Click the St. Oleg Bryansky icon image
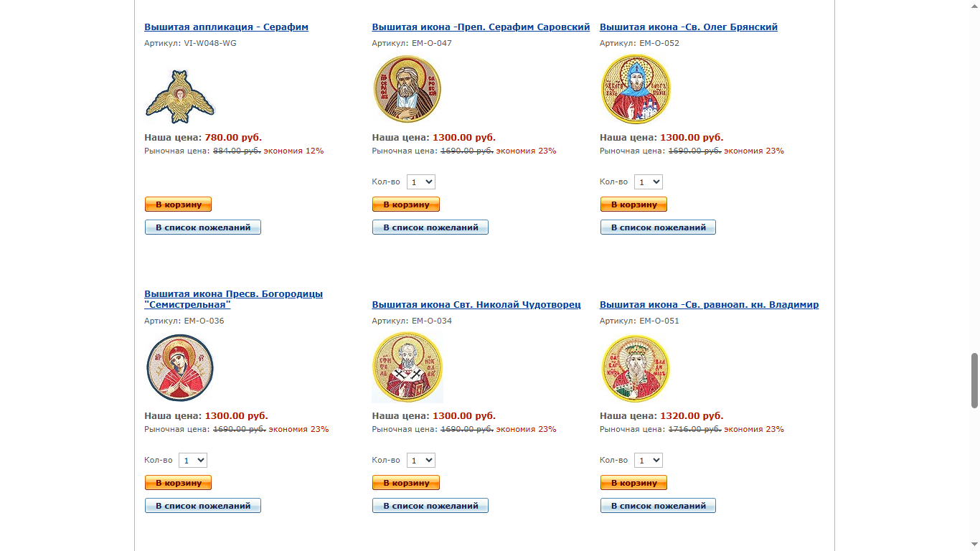Image resolution: width=980 pixels, height=551 pixels. tap(635, 90)
